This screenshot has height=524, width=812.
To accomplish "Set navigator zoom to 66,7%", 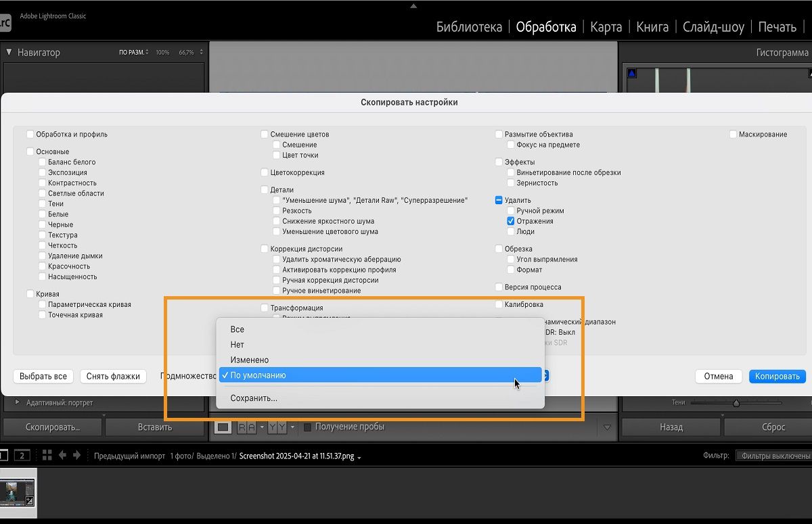I will pos(186,52).
